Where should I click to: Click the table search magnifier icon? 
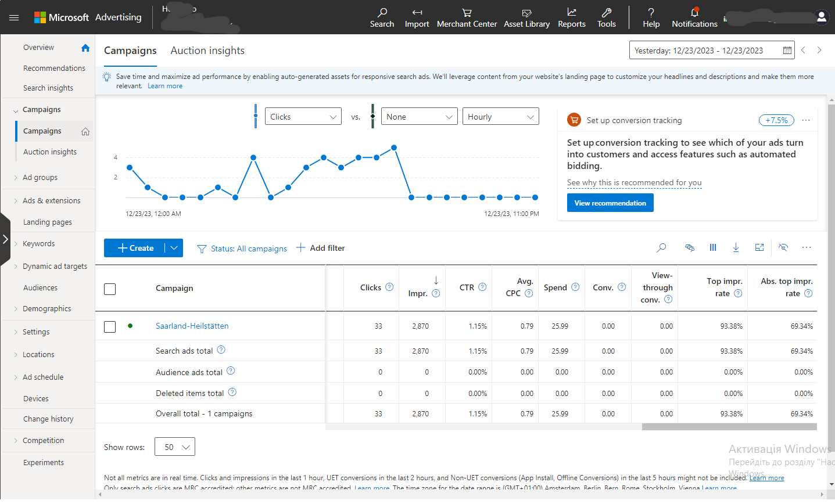[x=661, y=248]
